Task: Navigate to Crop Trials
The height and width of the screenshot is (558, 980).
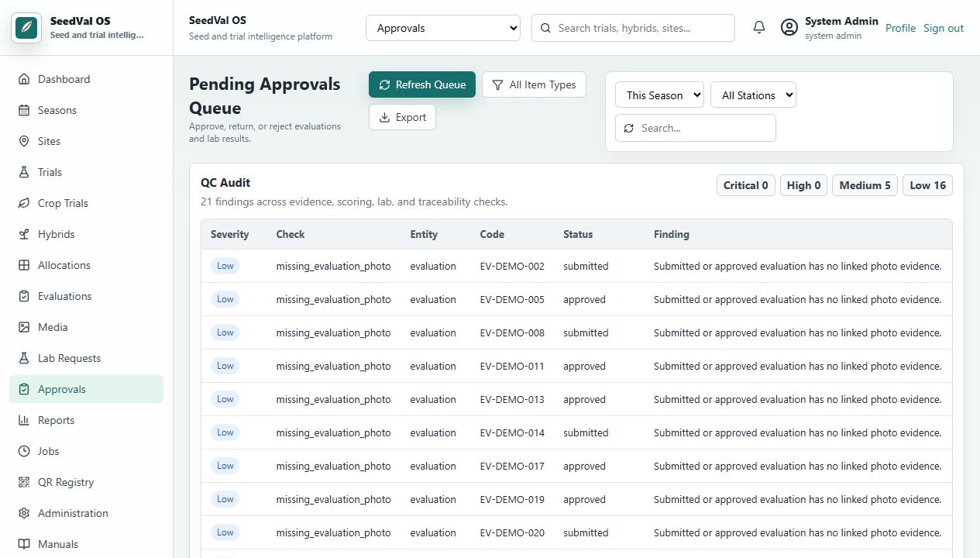Action: pos(87,203)
